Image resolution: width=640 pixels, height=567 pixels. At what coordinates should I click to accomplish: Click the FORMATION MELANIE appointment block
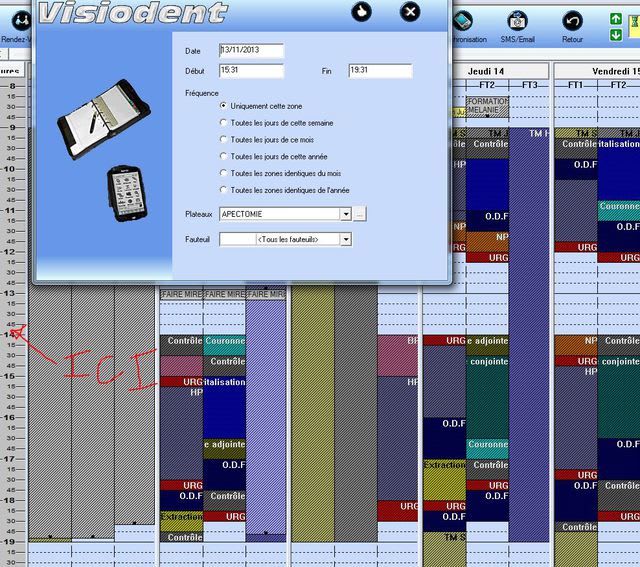(487, 106)
